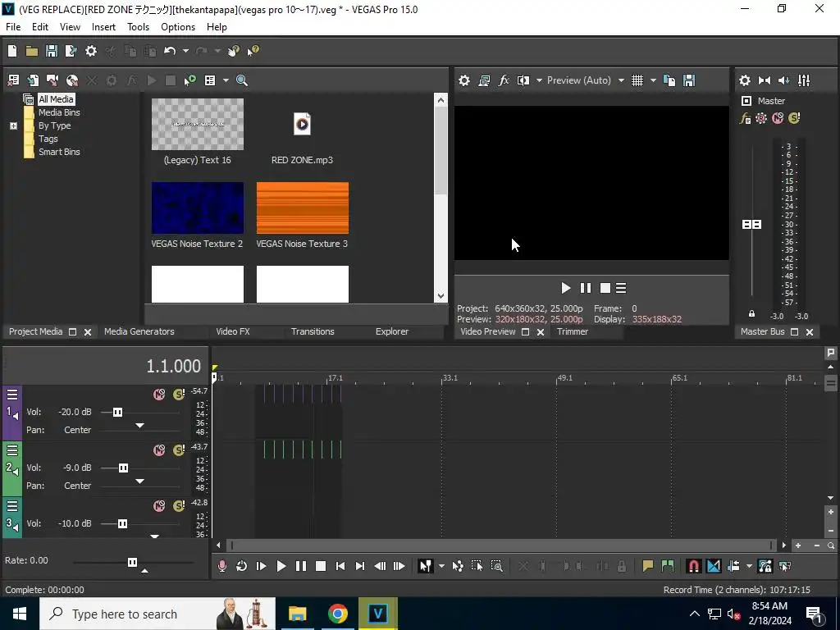Select the Smart Bins folder

tap(59, 152)
